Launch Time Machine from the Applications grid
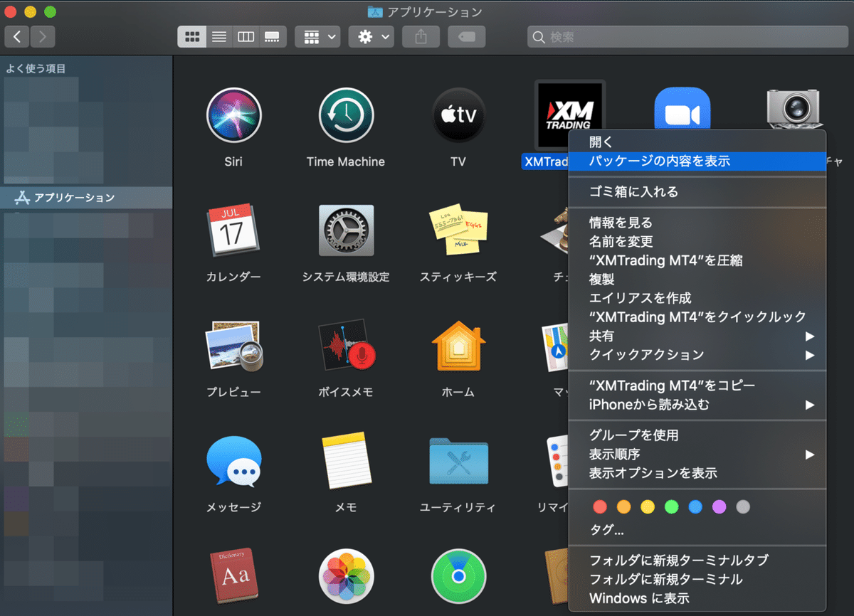 coord(346,115)
